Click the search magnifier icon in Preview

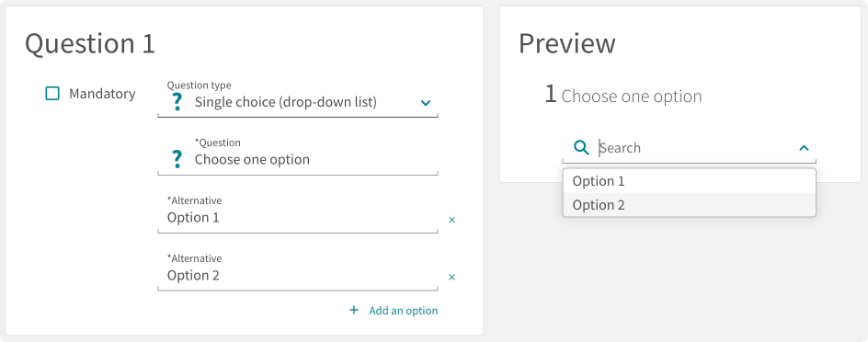point(581,148)
